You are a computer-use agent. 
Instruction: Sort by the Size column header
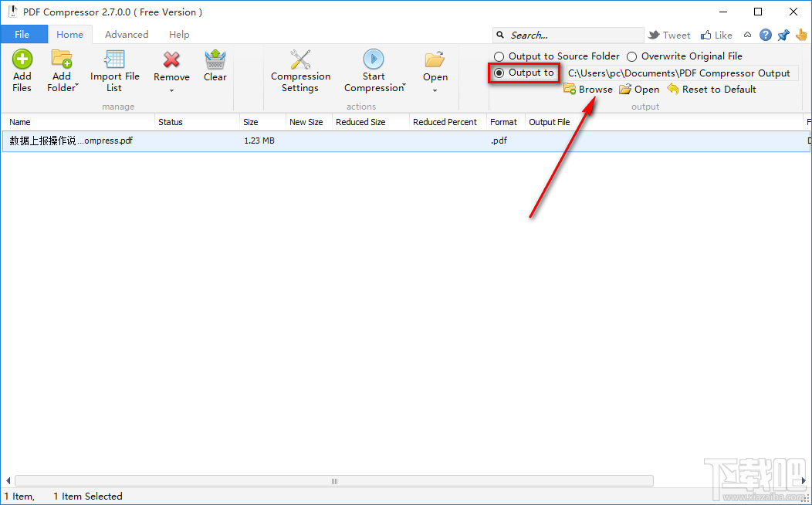click(x=263, y=122)
